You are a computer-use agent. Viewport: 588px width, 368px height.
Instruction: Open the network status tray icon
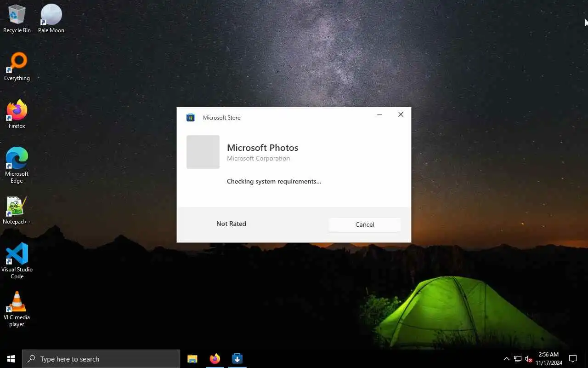tap(518, 359)
